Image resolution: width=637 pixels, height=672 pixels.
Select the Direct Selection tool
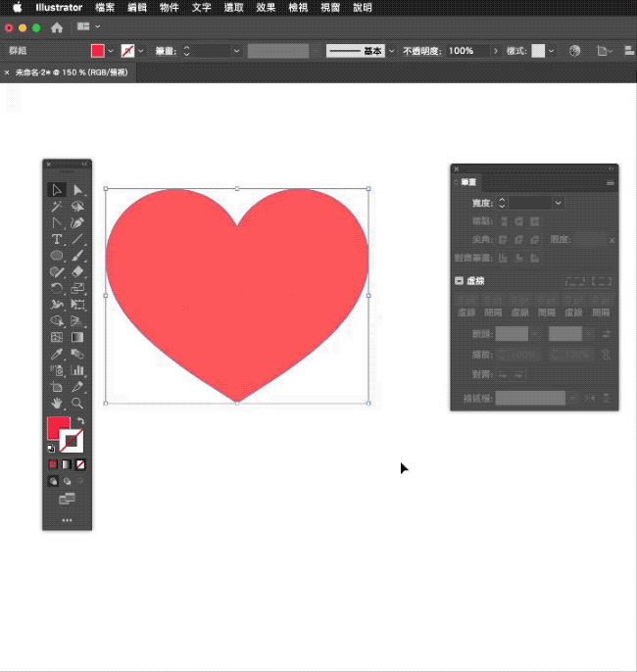click(x=77, y=190)
